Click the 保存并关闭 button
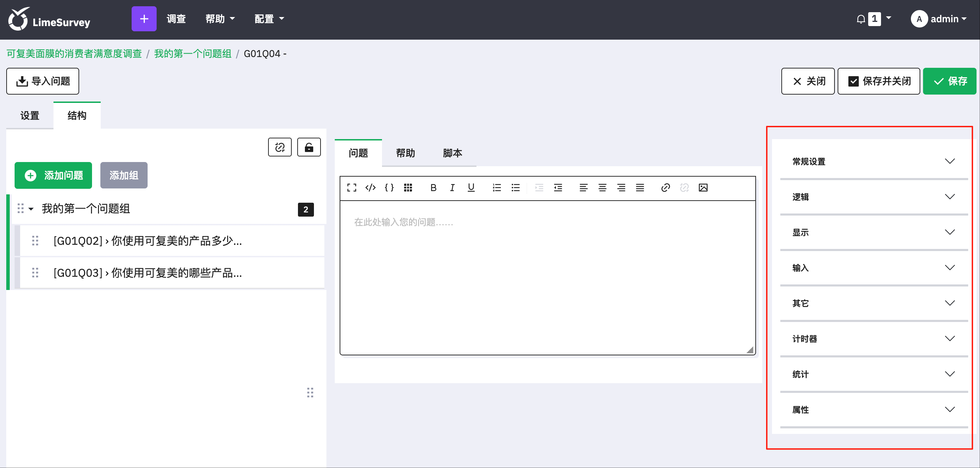980x468 pixels. click(879, 81)
